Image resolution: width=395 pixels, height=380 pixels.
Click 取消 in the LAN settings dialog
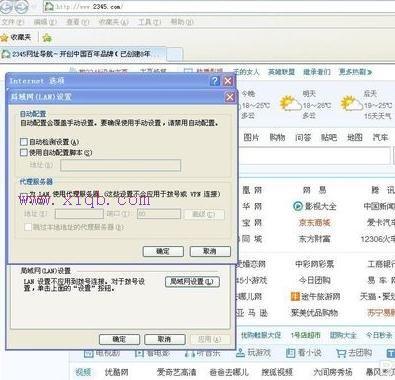210,251
